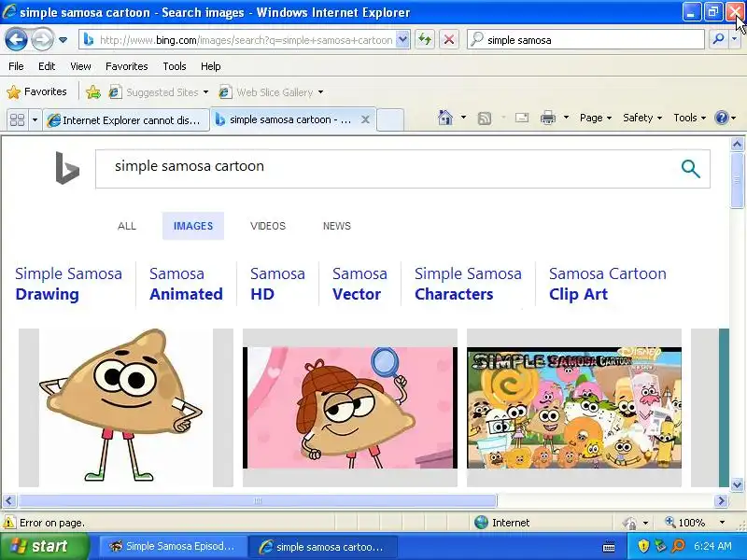Click the Add to Favorites Bar icon
Viewport: 747px width, 560px height.
[x=93, y=91]
